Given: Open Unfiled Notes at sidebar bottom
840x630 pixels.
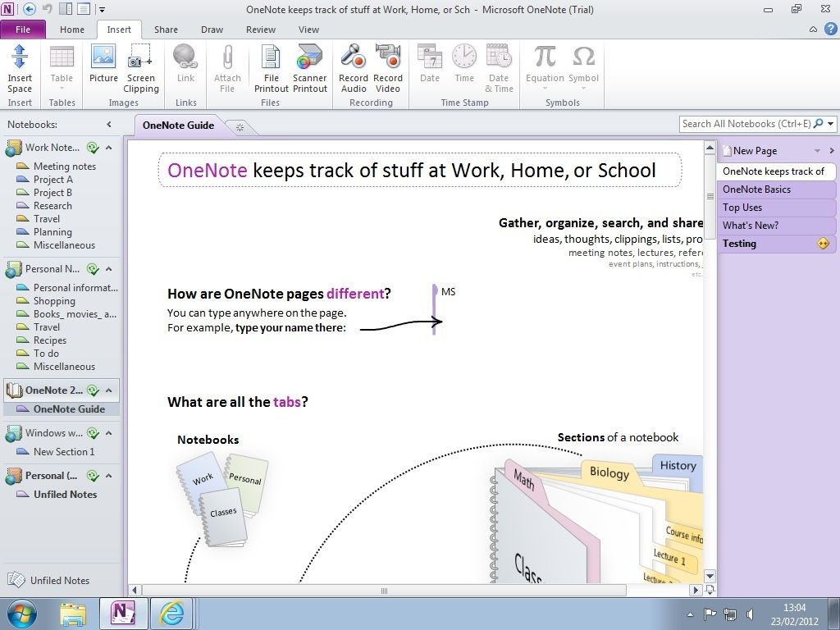Looking at the screenshot, I should pyautogui.click(x=48, y=580).
